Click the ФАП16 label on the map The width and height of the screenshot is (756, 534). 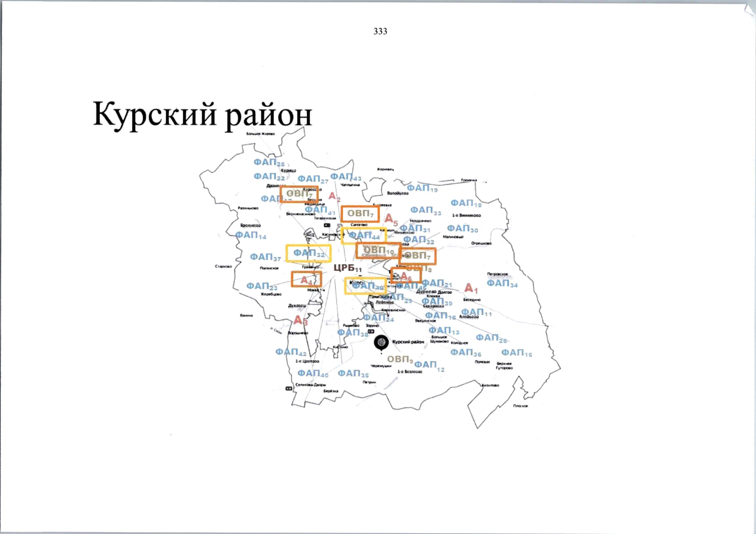[516, 353]
